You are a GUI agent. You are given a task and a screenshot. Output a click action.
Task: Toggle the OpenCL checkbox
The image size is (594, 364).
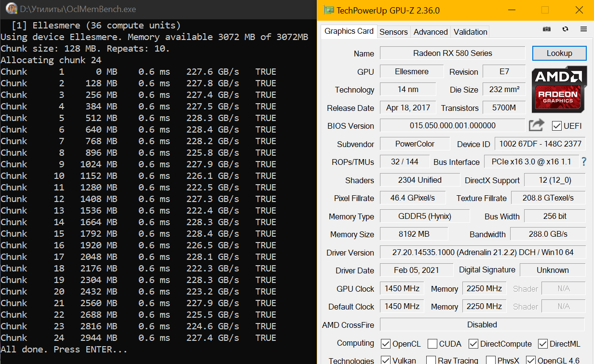[386, 344]
